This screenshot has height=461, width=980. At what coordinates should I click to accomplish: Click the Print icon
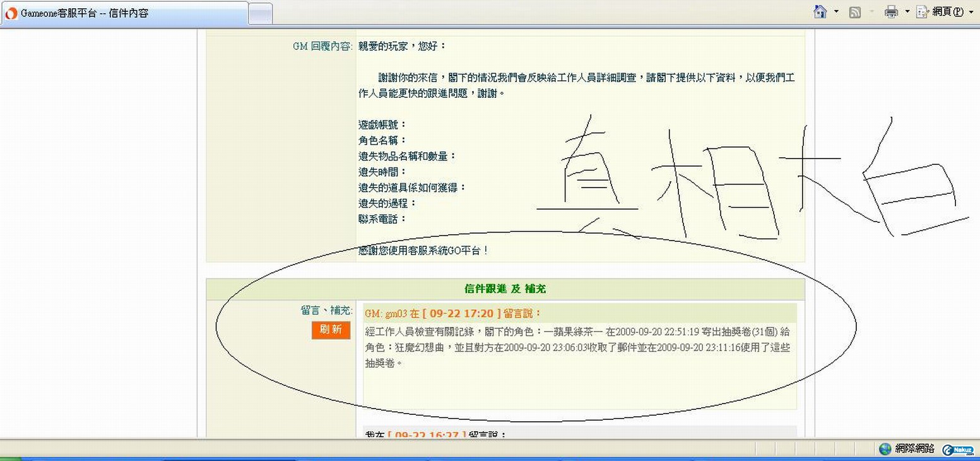point(891,12)
